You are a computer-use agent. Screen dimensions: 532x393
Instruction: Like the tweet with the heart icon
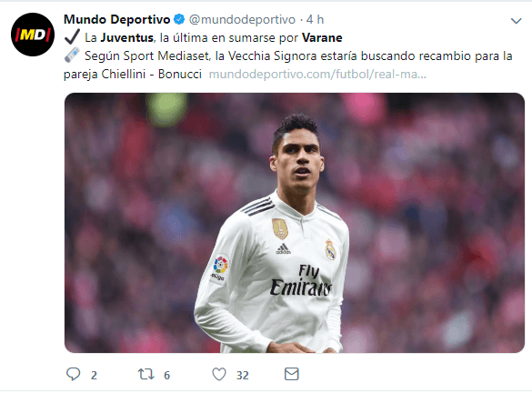click(x=219, y=374)
